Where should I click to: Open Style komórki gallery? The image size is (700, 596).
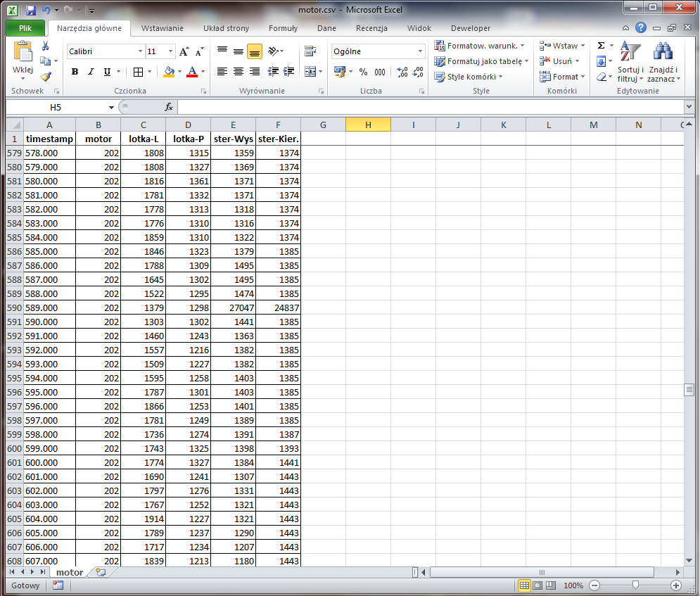[x=468, y=77]
